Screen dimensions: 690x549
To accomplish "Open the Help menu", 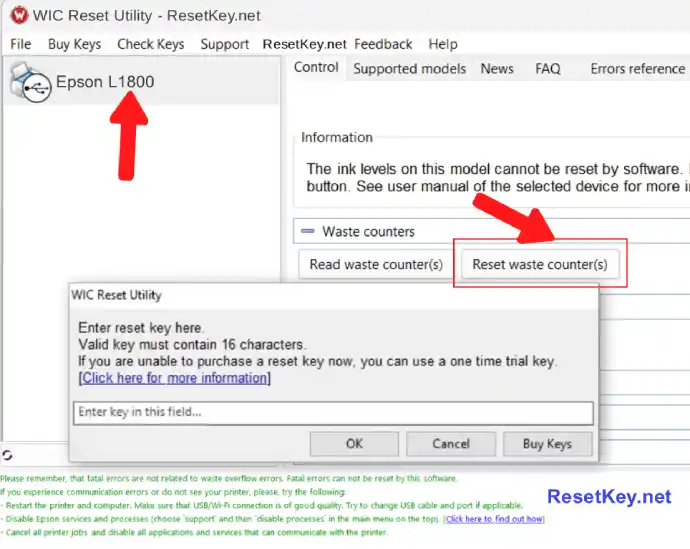I will pos(443,44).
